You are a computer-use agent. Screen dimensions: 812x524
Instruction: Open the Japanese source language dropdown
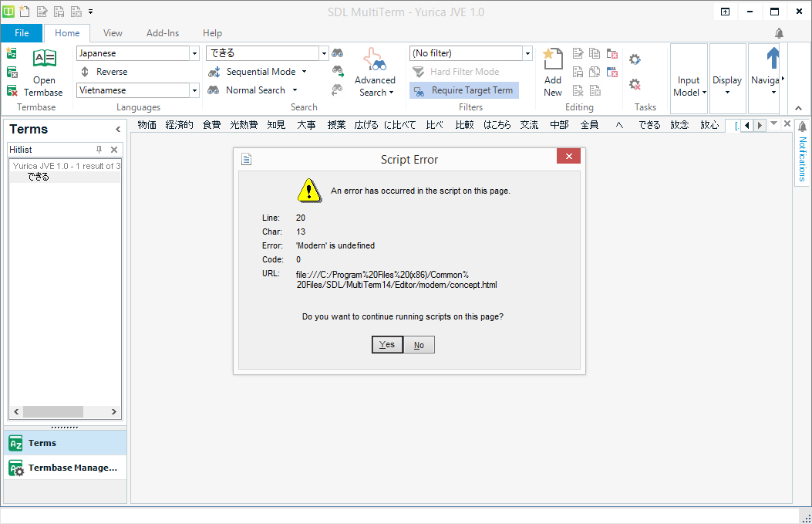pyautogui.click(x=195, y=53)
